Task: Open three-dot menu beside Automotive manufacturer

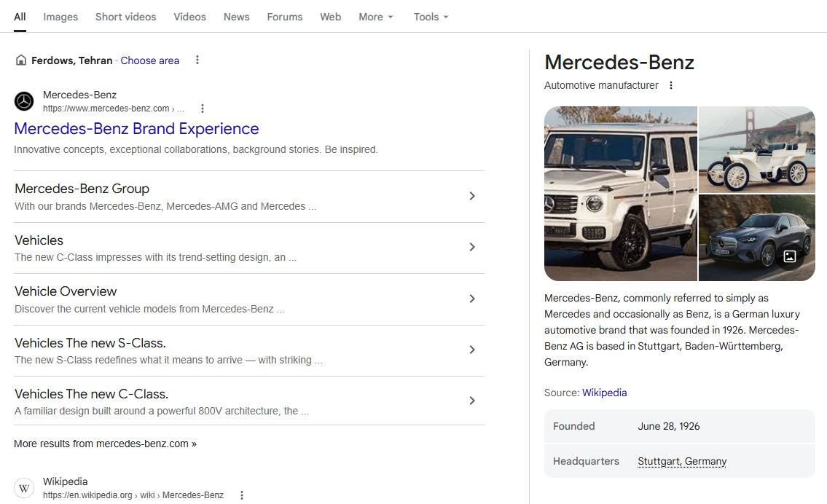Action: 671,85
